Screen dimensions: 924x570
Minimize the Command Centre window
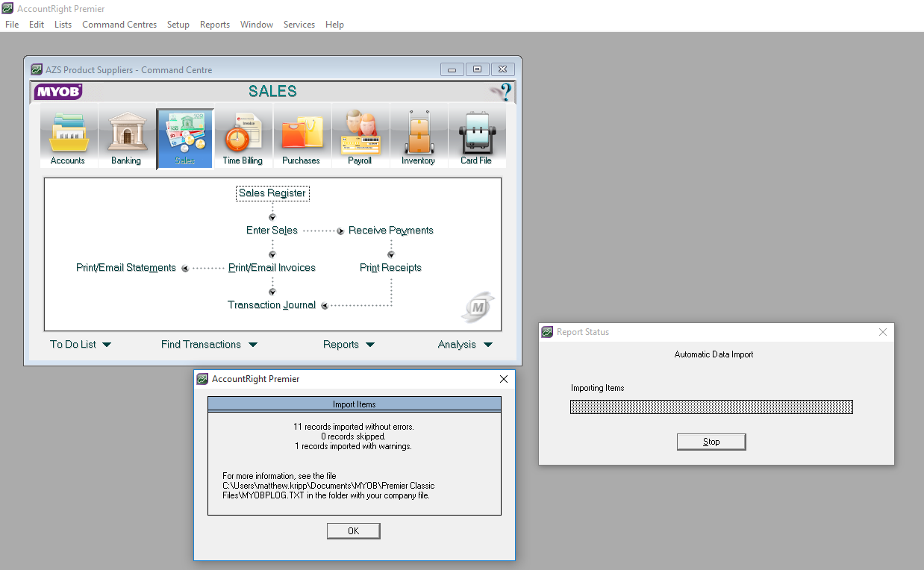(452, 69)
